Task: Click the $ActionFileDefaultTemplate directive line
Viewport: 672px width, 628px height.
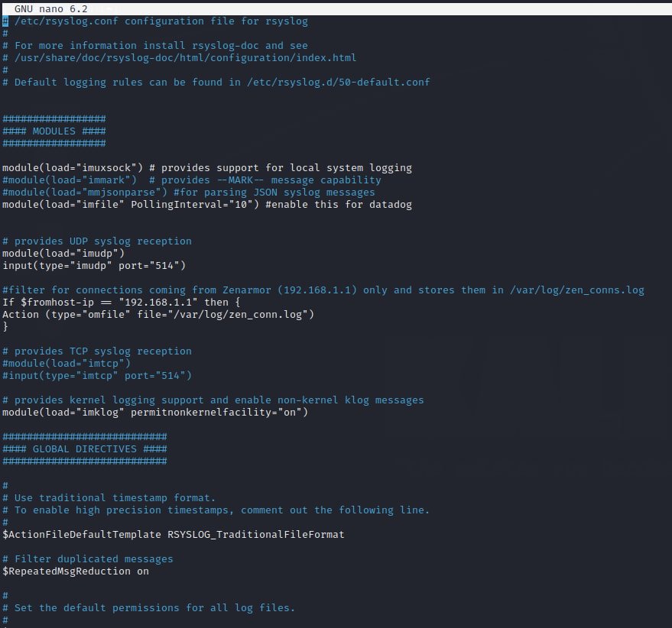Action: (173, 534)
